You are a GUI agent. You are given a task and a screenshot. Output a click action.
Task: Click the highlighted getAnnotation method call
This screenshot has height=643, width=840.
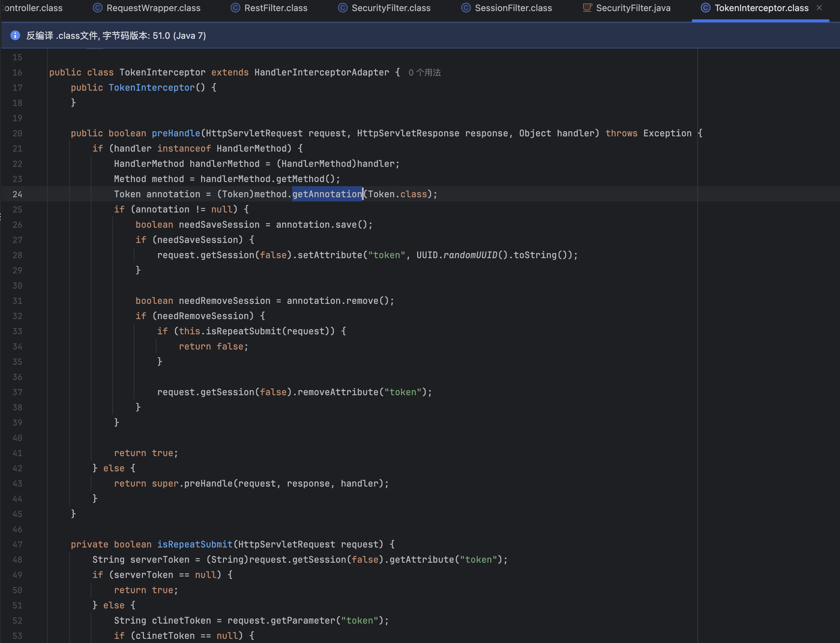tap(327, 194)
